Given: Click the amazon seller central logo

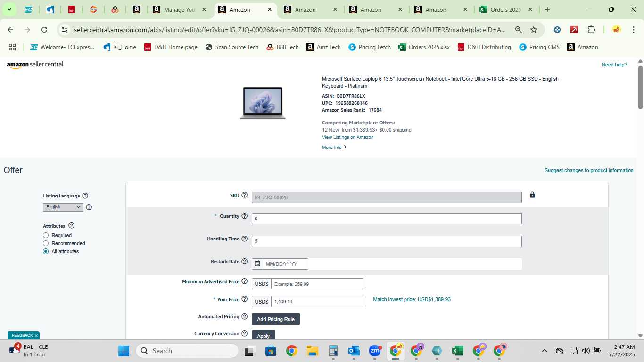Looking at the screenshot, I should coord(35,65).
